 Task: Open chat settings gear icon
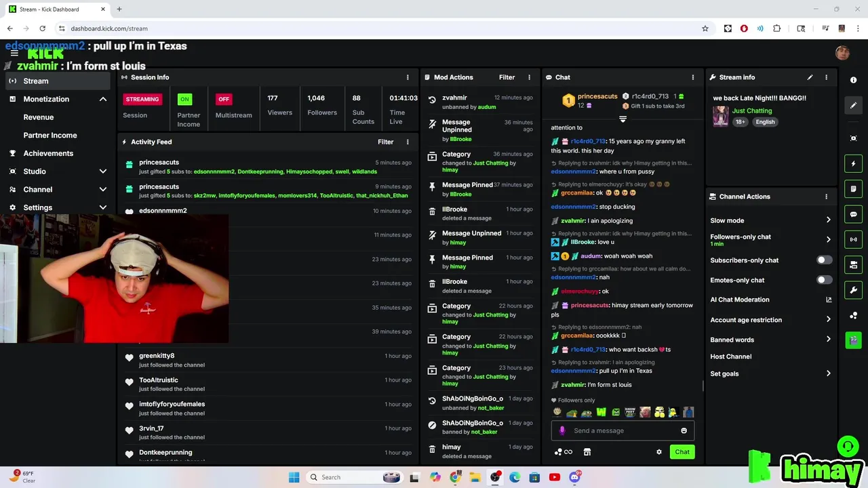tap(658, 452)
